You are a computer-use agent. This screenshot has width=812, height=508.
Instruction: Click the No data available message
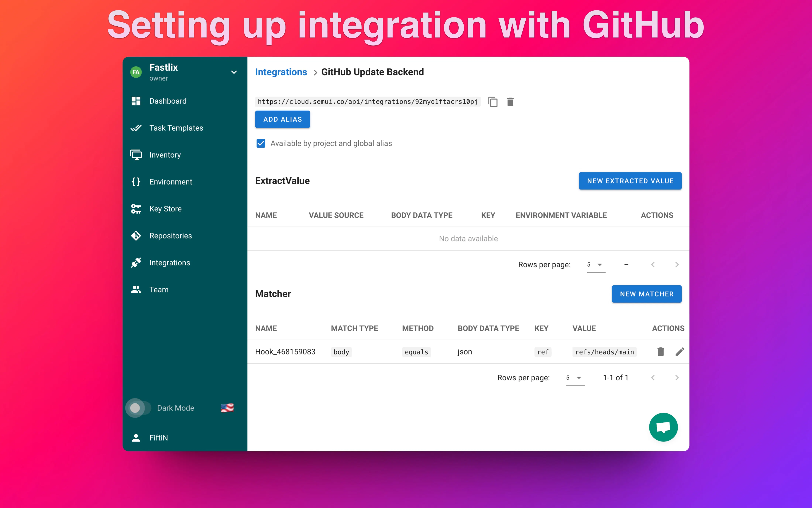(468, 238)
